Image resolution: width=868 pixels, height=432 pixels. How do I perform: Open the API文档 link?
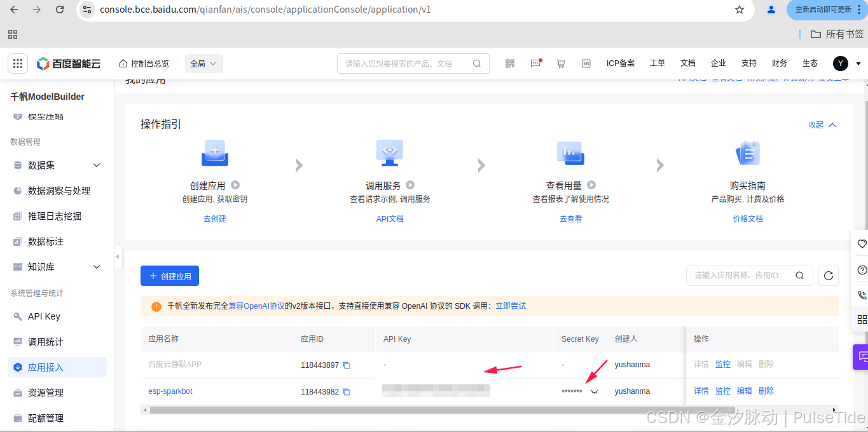click(x=390, y=219)
